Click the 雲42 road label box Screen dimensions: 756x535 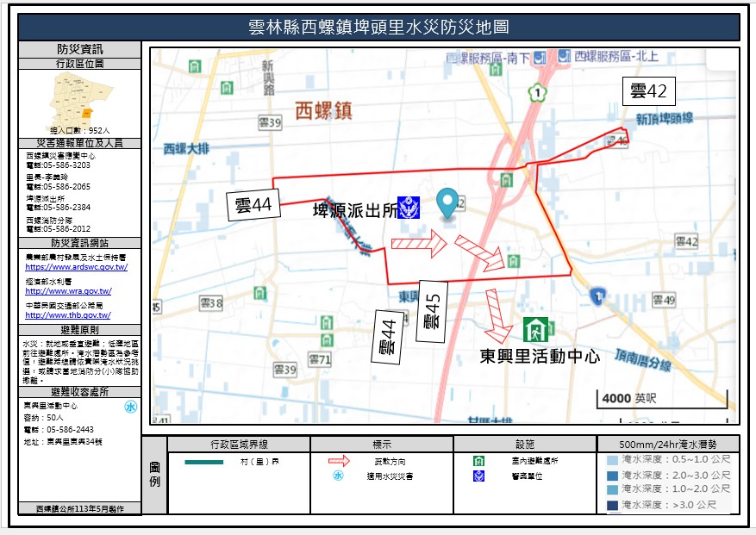point(649,91)
